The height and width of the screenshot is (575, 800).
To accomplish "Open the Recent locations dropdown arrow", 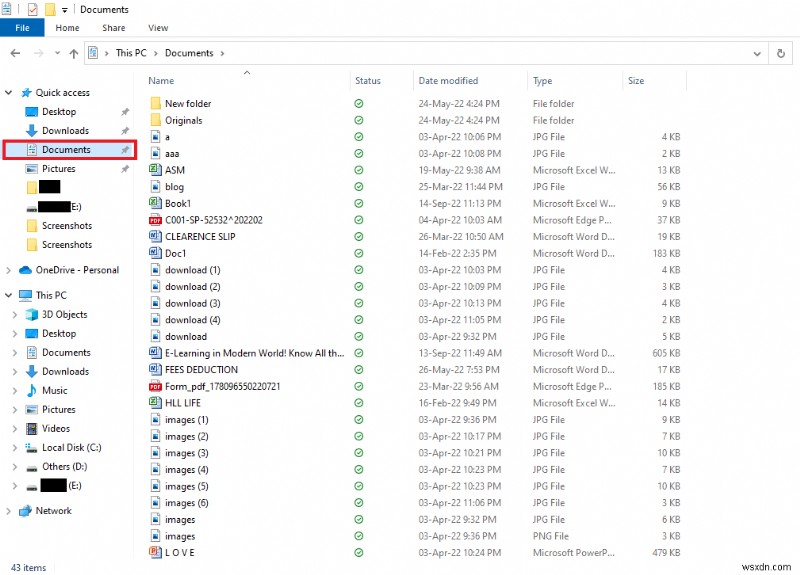I will tap(57, 53).
